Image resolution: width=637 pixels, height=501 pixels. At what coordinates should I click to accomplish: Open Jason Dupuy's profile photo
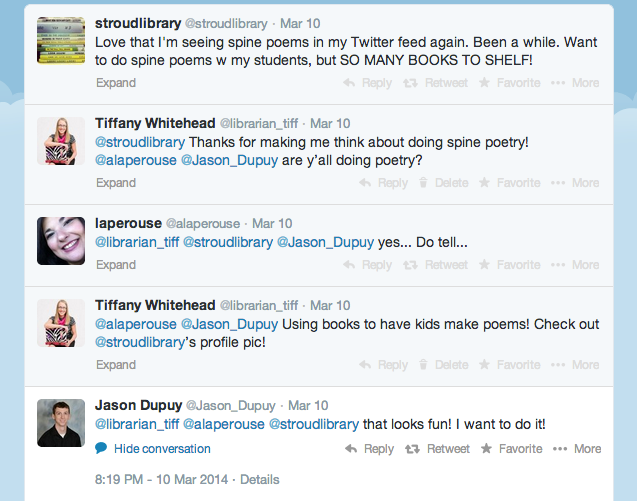[x=61, y=423]
